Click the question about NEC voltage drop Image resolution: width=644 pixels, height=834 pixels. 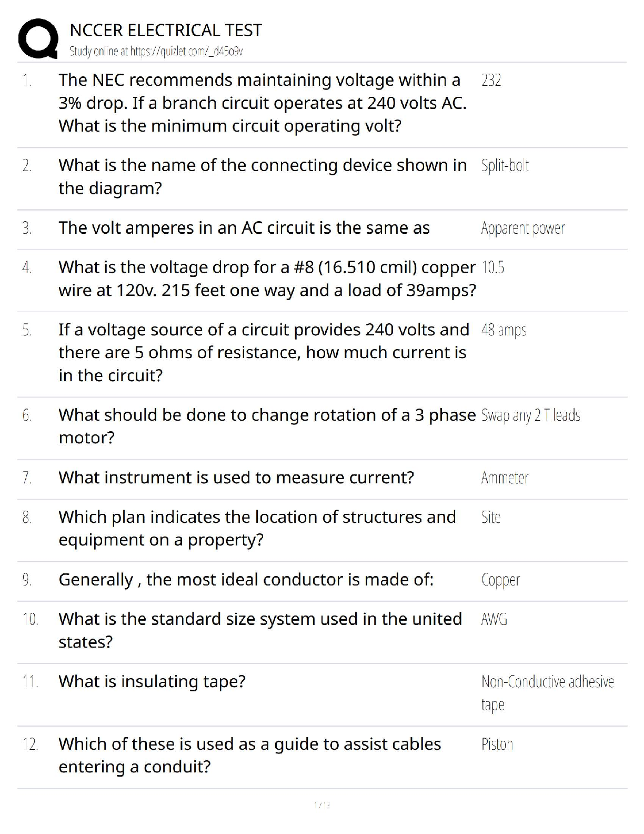[262, 103]
